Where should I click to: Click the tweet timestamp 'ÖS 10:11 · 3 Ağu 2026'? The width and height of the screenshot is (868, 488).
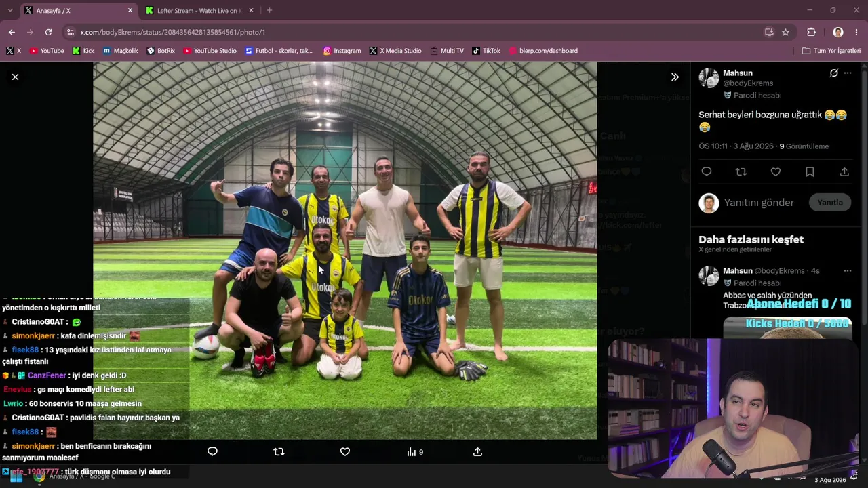point(736,146)
